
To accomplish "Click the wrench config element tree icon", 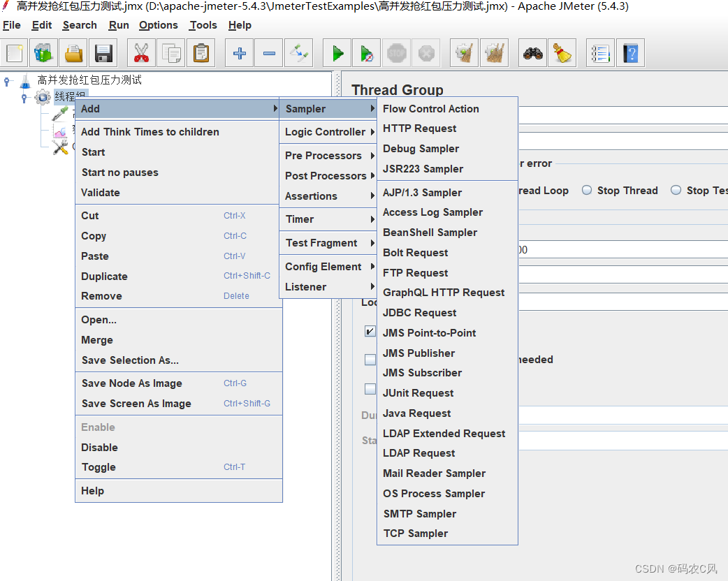I will point(60,148).
